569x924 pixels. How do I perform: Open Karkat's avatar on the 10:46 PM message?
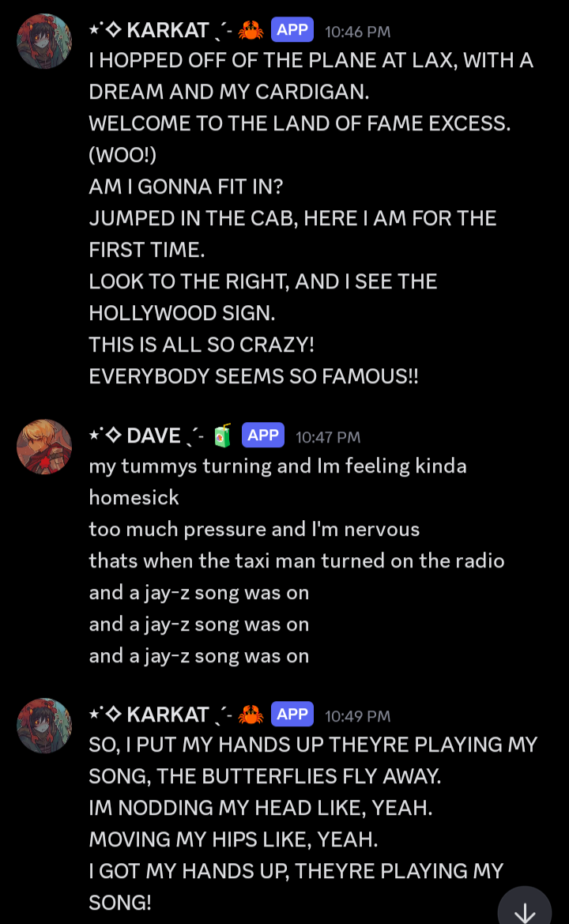click(x=44, y=41)
